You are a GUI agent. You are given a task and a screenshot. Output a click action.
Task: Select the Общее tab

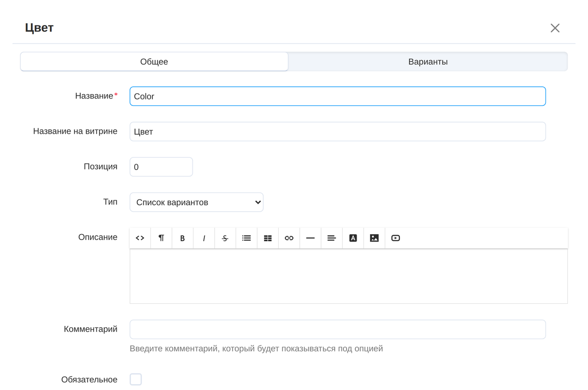(154, 62)
